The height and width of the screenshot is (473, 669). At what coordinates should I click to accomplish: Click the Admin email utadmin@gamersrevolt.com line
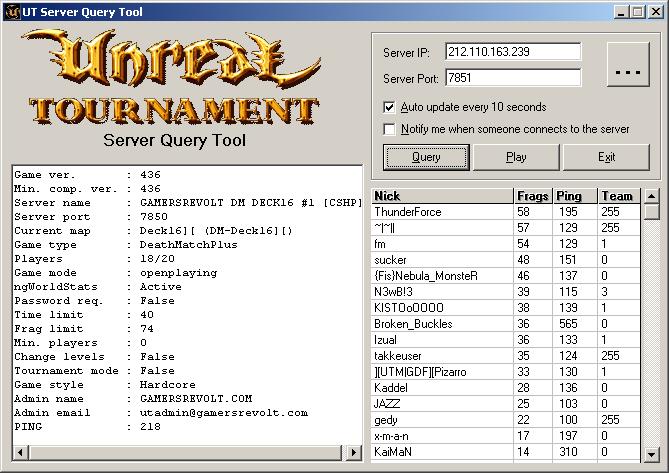[161, 413]
